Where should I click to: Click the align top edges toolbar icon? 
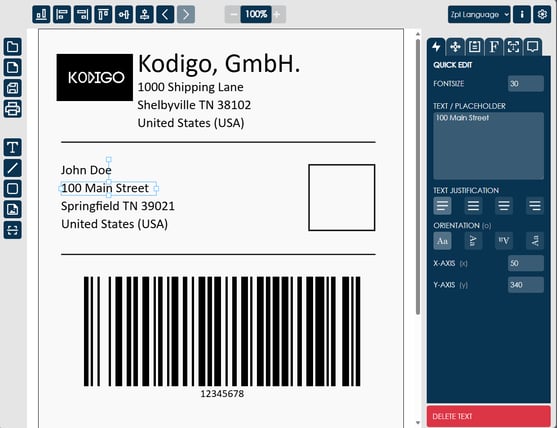click(x=103, y=15)
